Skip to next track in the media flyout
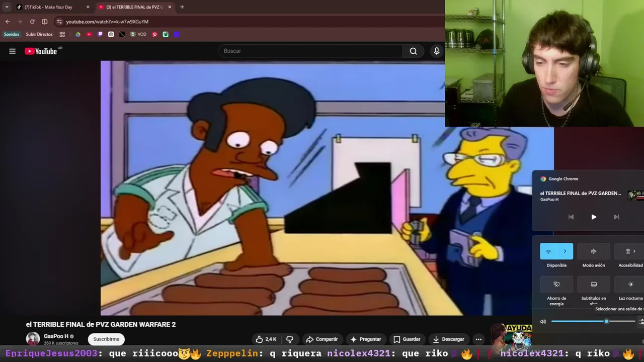Viewport: 644px width, 362px height. pos(616,217)
